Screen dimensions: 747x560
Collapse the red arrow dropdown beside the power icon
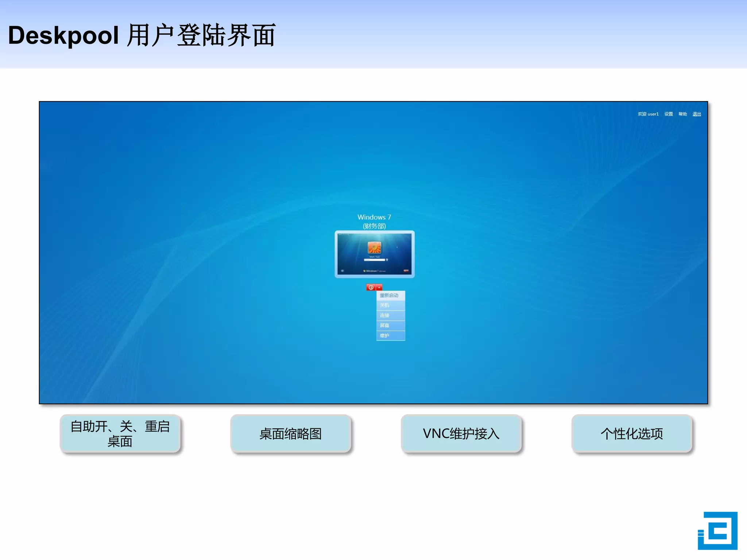click(x=379, y=287)
